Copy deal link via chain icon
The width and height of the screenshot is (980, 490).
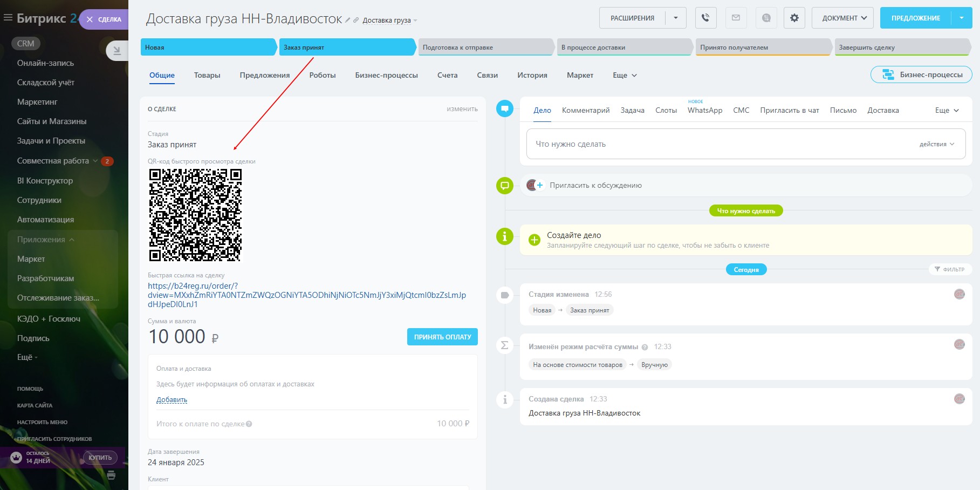[x=356, y=20]
